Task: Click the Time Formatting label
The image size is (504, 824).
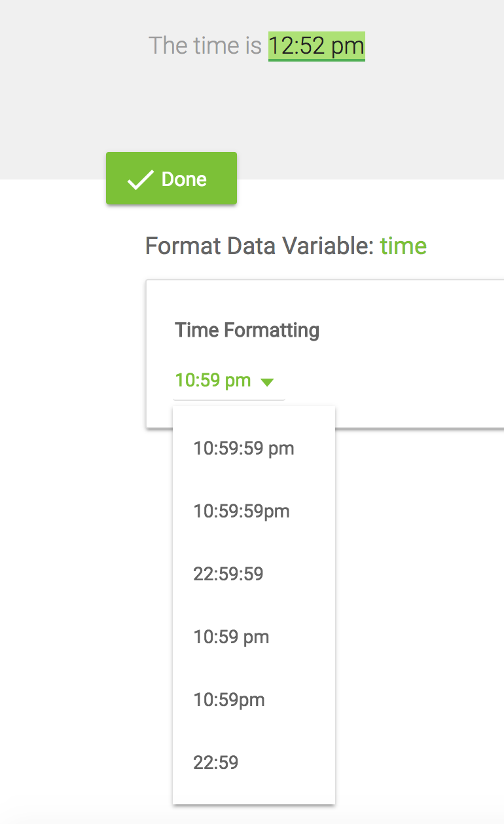Action: click(x=247, y=330)
